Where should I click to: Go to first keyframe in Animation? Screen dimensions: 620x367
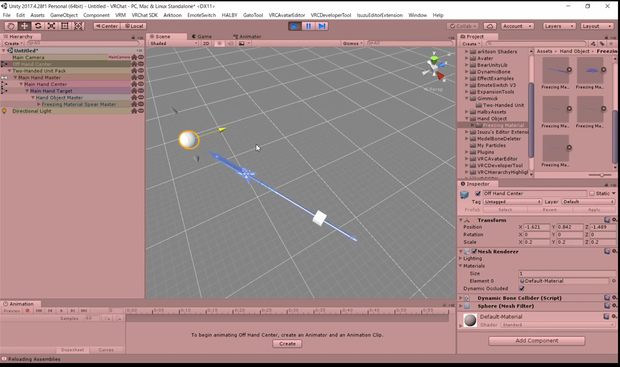click(x=39, y=311)
